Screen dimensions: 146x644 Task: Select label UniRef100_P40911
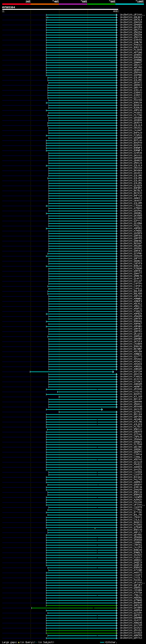click(131, 580)
